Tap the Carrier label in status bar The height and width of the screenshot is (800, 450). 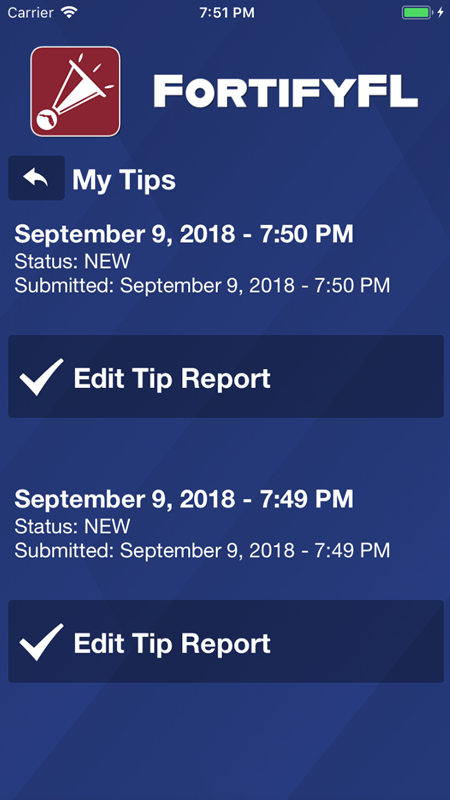coord(31,13)
